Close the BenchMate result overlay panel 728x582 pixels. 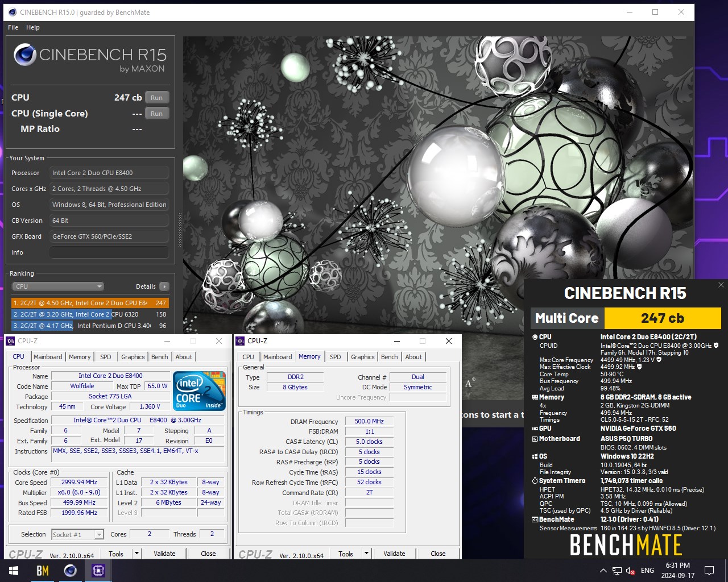[x=721, y=285]
